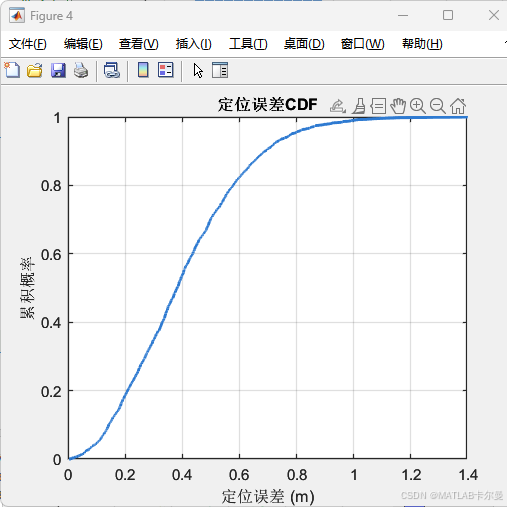The image size is (507, 507).
Task: Open the 桌面(D) menu
Action: point(304,44)
